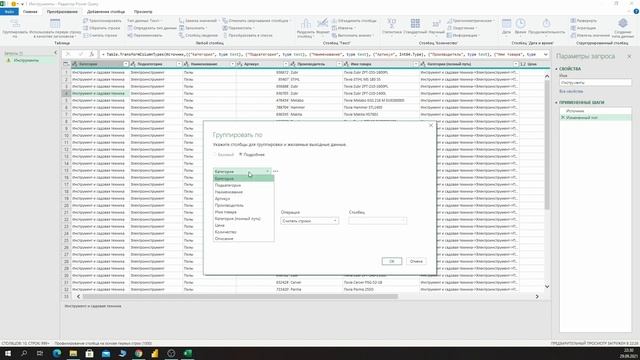The width and height of the screenshot is (640, 360).
Task: Click Транспонировать in the Таблица group
Action: click(102, 20)
